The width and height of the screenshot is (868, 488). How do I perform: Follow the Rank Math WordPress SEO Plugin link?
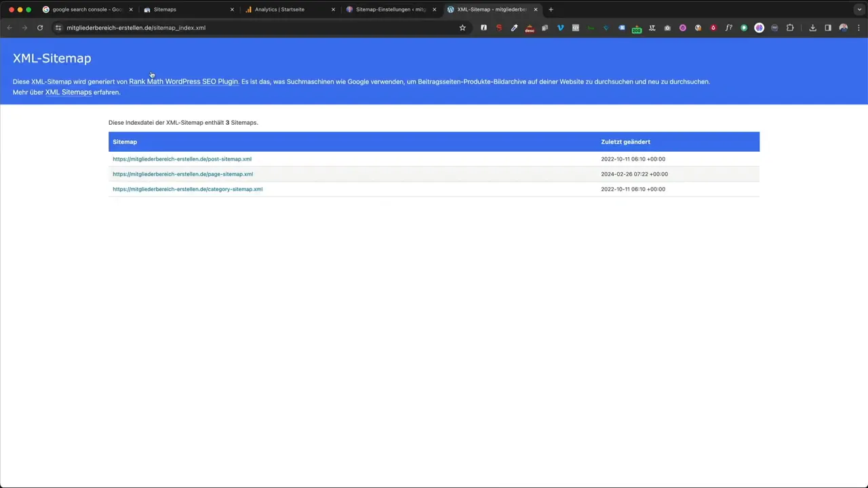(183, 81)
